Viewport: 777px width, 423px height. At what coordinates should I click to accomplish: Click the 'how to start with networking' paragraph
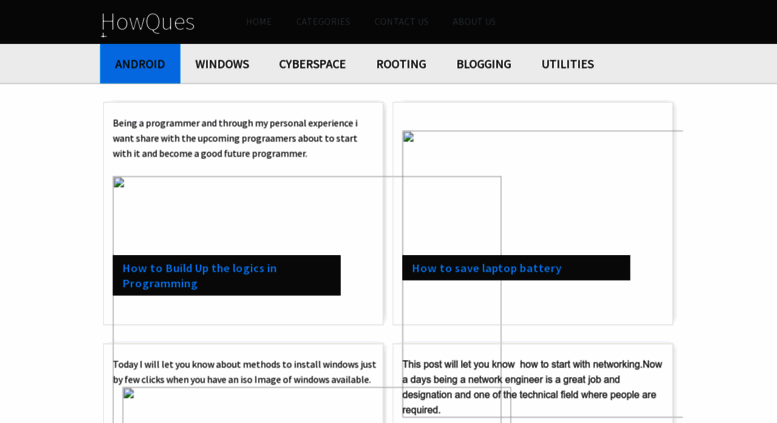(x=532, y=387)
